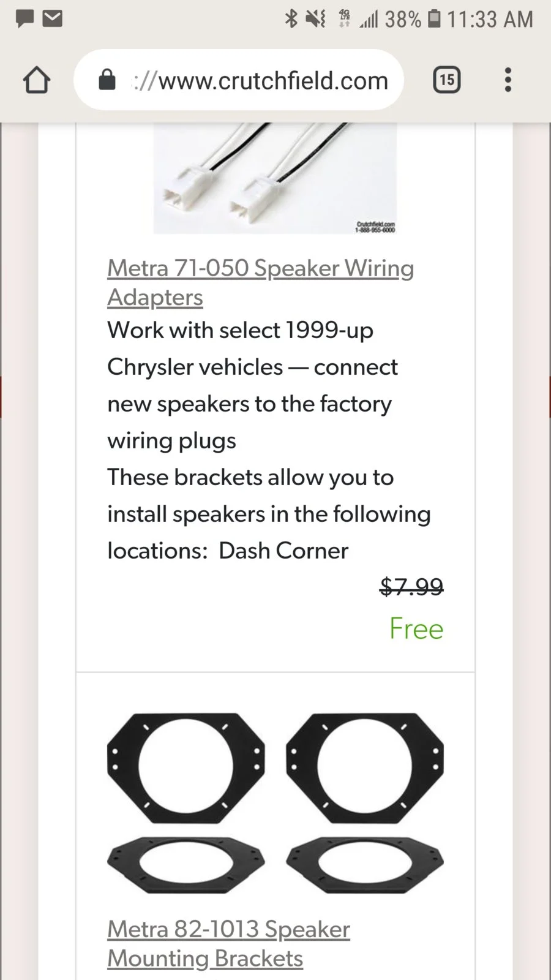Viewport: 551px width, 980px height.
Task: Open the tab switcher showing 15 tabs
Action: tap(447, 80)
